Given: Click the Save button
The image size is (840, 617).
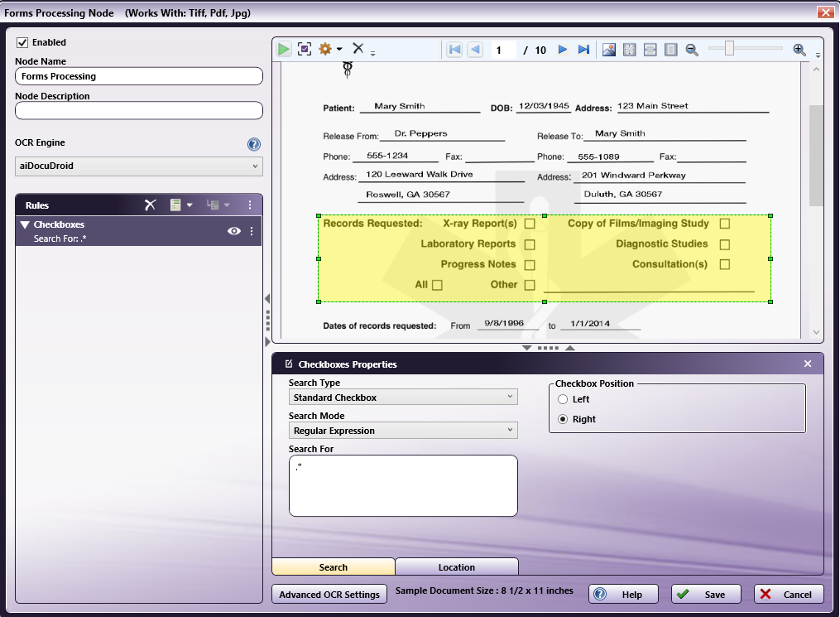Looking at the screenshot, I should (x=705, y=594).
